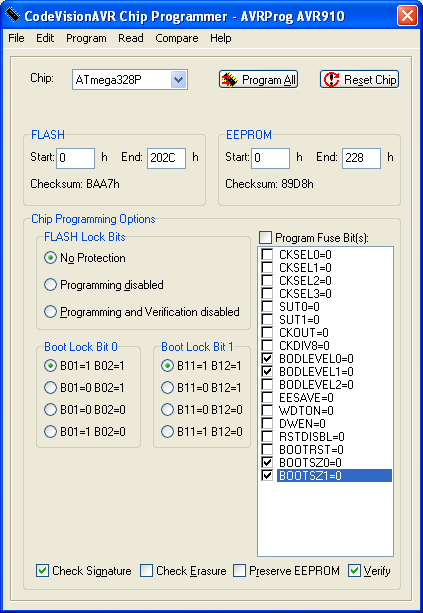This screenshot has width=423, height=613.
Task: Toggle the CKSEL0=0 fuse checkbox
Action: (x=267, y=255)
